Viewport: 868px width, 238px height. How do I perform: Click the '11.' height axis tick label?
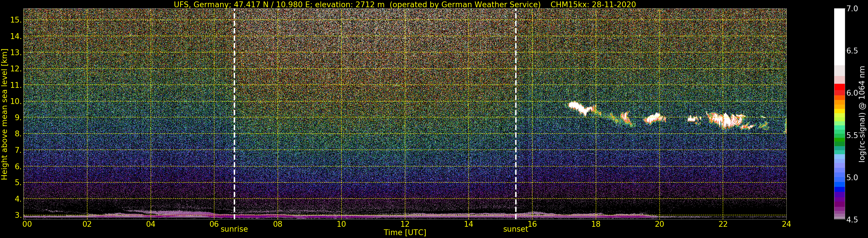click(x=16, y=85)
